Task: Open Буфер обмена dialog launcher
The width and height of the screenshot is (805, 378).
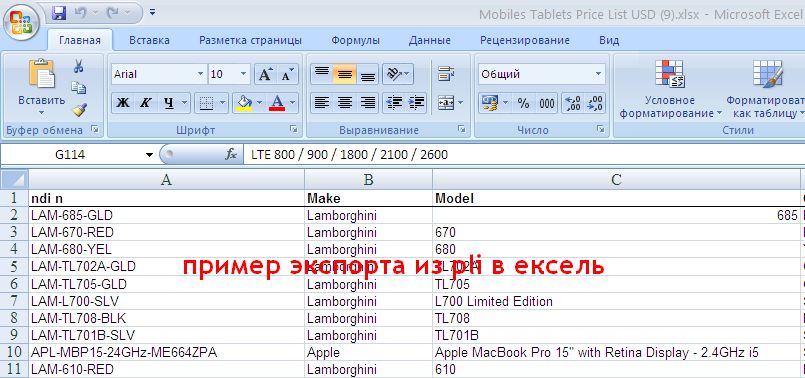Action: point(94,129)
